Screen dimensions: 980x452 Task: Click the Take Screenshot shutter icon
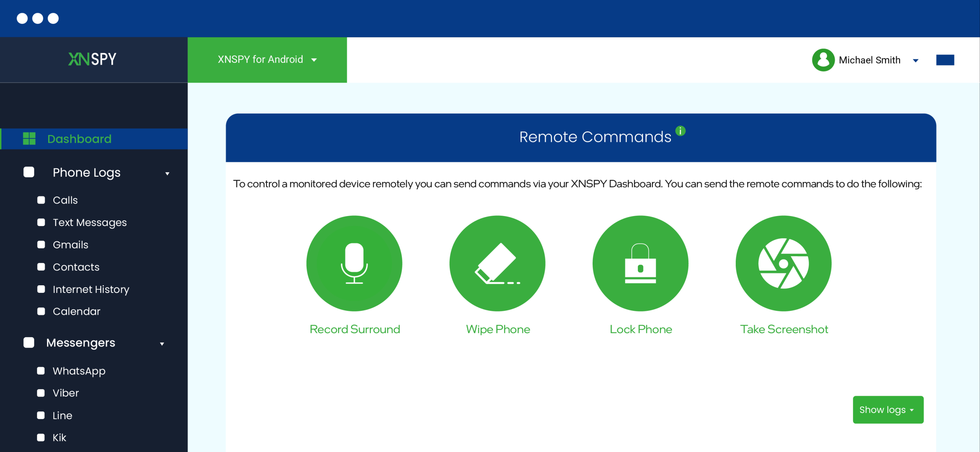(783, 263)
